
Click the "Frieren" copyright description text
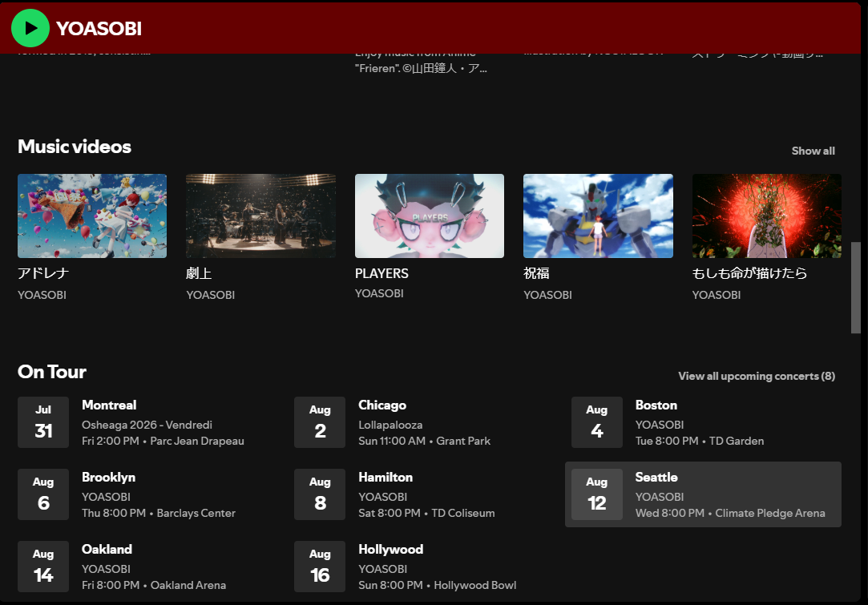(421, 69)
